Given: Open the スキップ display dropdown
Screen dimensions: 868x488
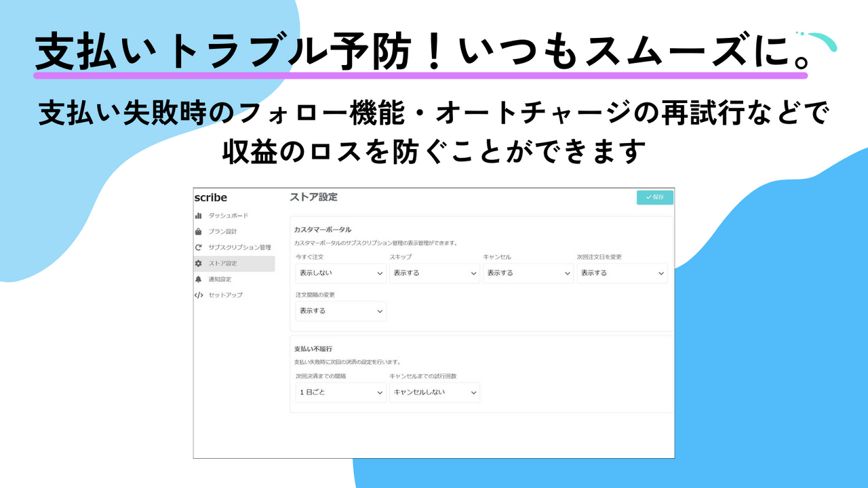Looking at the screenshot, I should (434, 273).
